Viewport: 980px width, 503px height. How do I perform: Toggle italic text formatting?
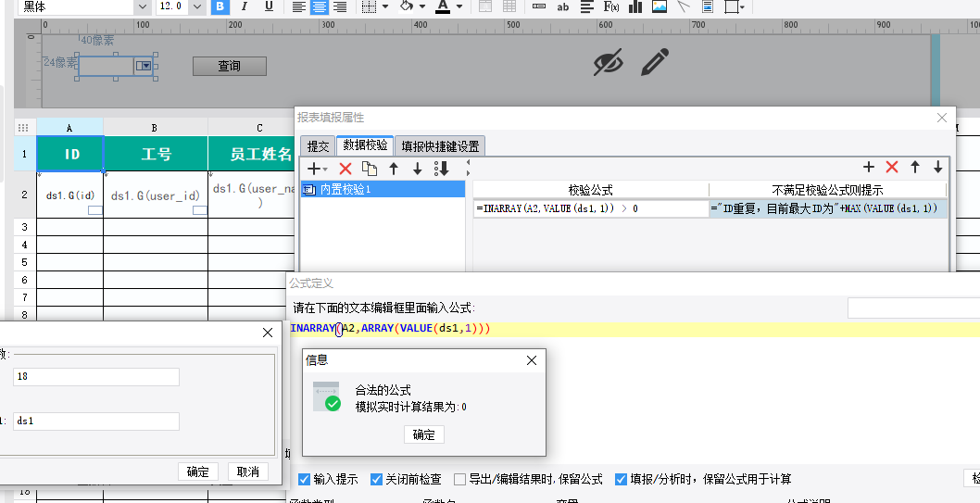[245, 7]
